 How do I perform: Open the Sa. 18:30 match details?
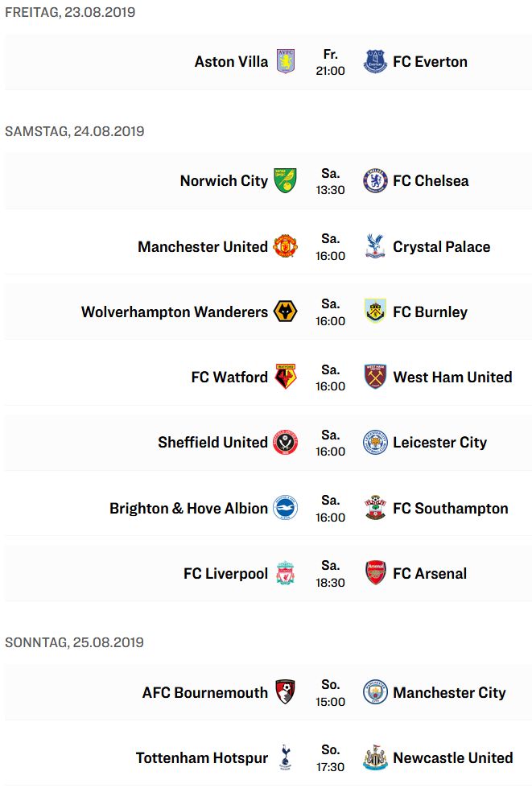[330, 574]
